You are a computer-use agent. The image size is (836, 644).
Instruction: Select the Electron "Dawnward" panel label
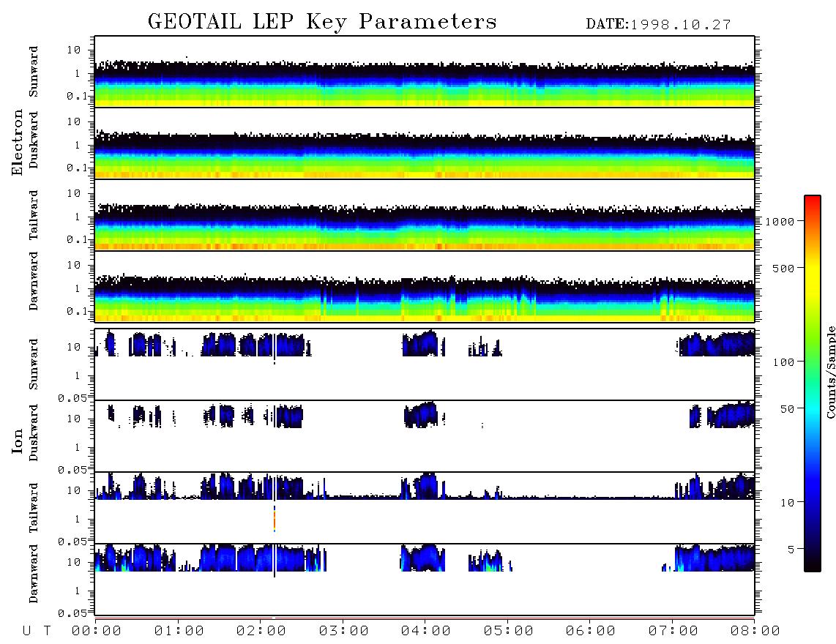[33, 282]
